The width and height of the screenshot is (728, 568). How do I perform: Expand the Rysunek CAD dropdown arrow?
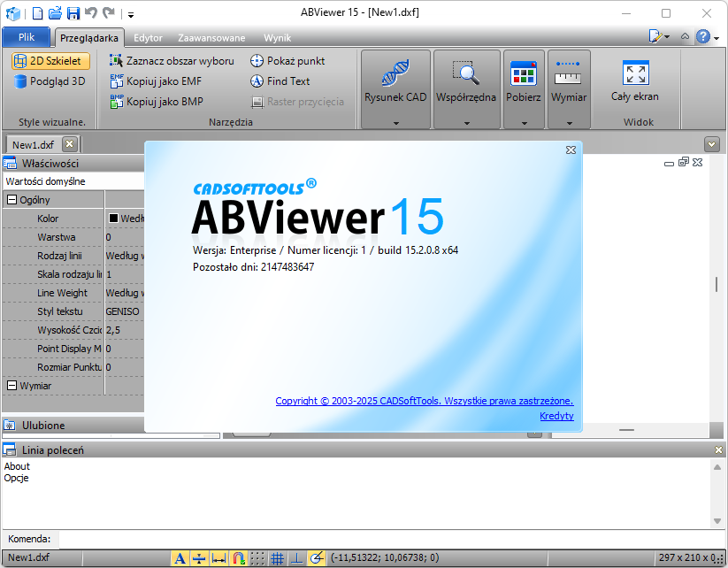395,123
